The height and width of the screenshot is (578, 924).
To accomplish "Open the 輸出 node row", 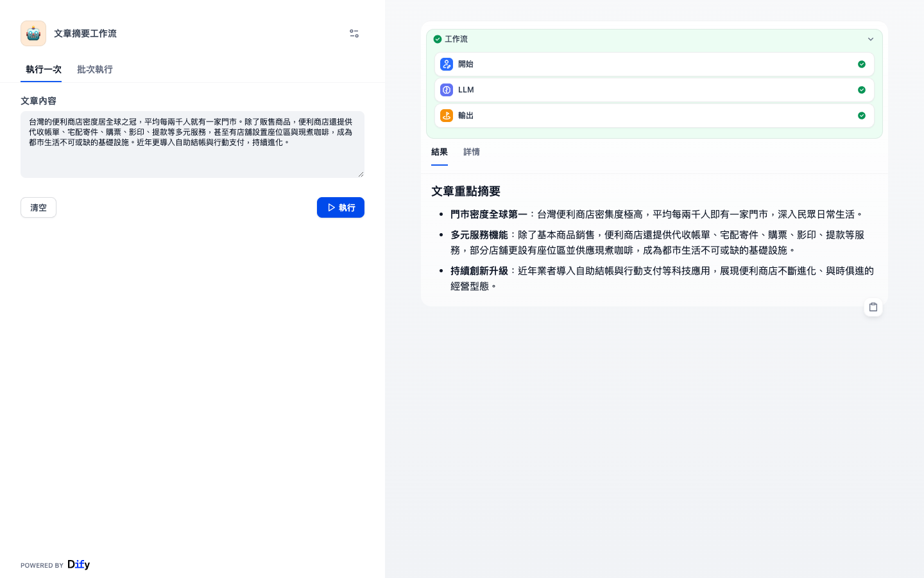I will pyautogui.click(x=654, y=116).
